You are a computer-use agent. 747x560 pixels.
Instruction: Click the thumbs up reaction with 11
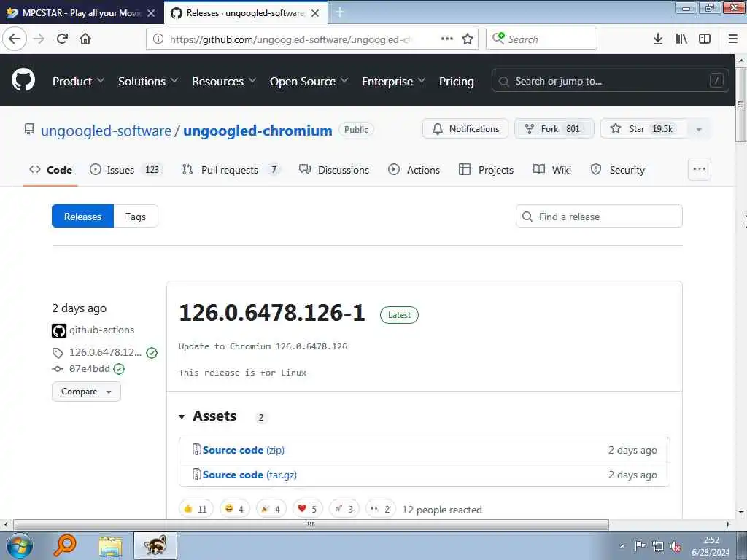196,509
